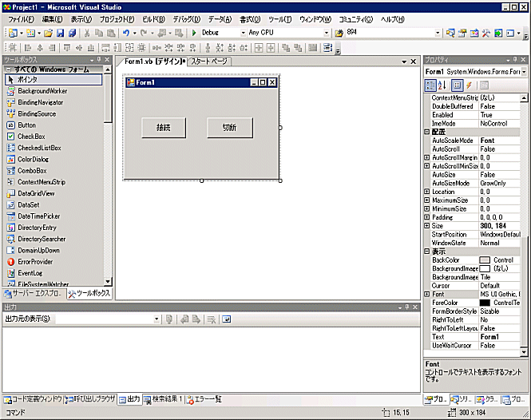Show Events with the lightning bolt button
Image resolution: width=531 pixels, height=420 pixels.
469,85
